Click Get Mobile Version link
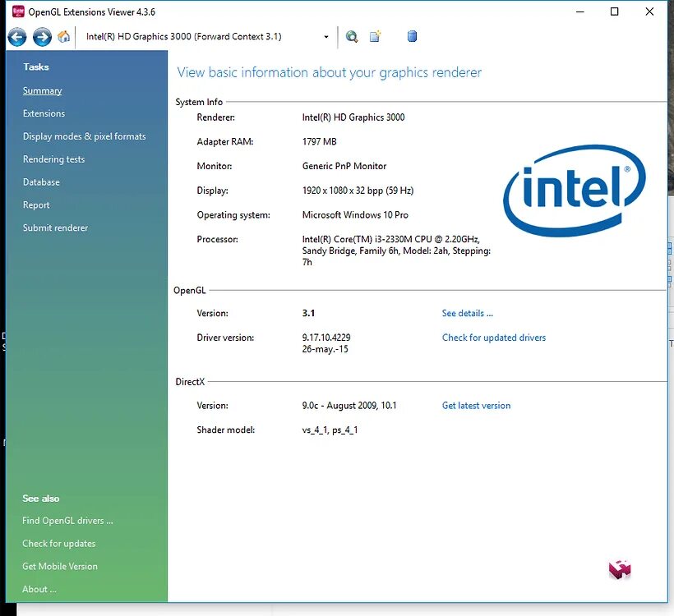This screenshot has width=674, height=616. tap(60, 566)
